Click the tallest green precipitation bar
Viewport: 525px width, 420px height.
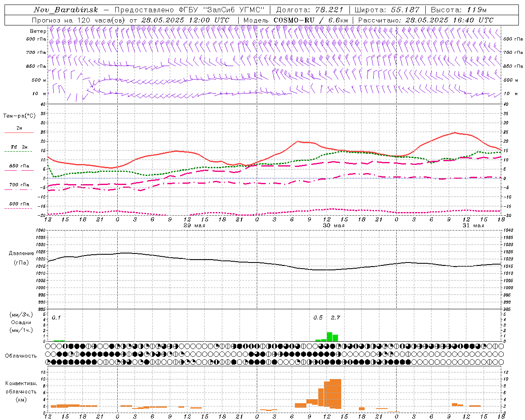click(x=329, y=337)
